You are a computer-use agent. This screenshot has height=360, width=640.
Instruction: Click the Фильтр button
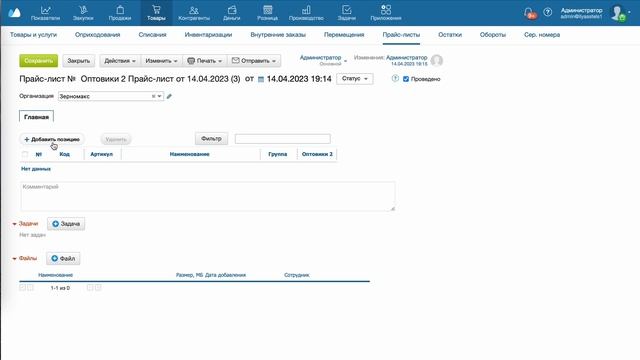tap(211, 139)
